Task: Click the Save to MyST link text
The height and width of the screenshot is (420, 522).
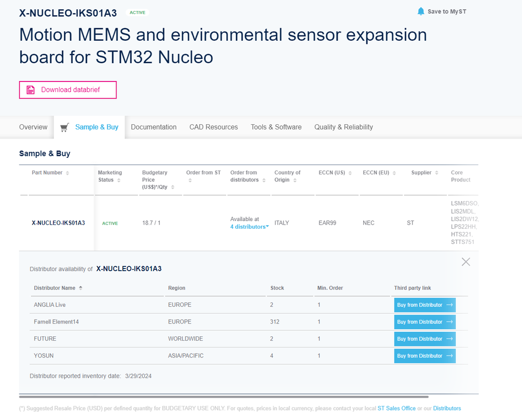Action: point(447,11)
